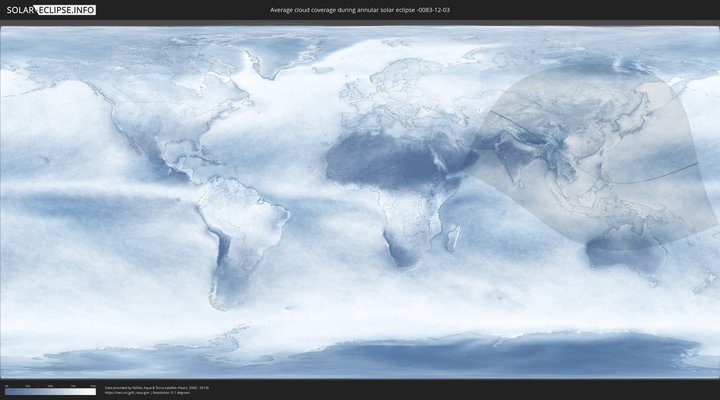Click on Australia on the map

627,255
